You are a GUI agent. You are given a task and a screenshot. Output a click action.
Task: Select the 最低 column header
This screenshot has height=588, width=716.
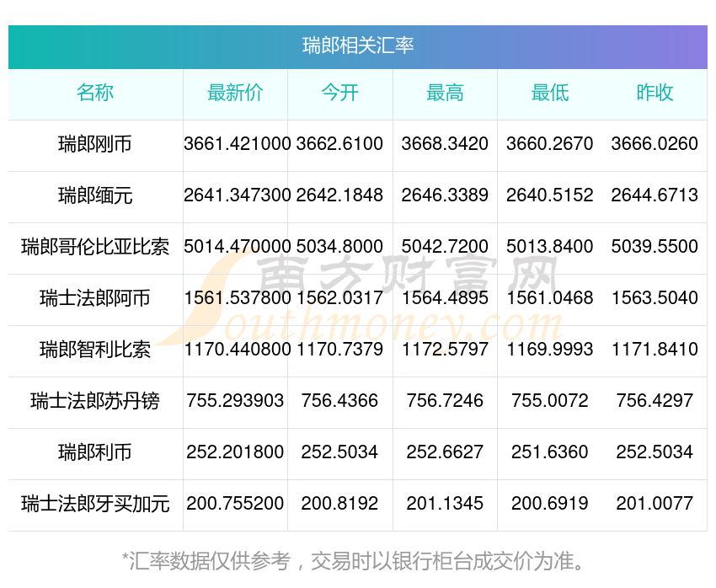[x=550, y=93]
